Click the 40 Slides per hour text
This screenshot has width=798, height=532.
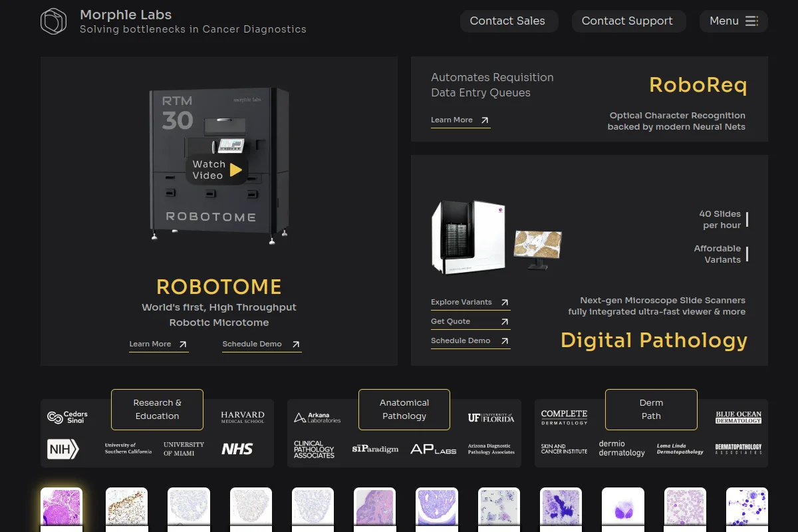coord(720,219)
